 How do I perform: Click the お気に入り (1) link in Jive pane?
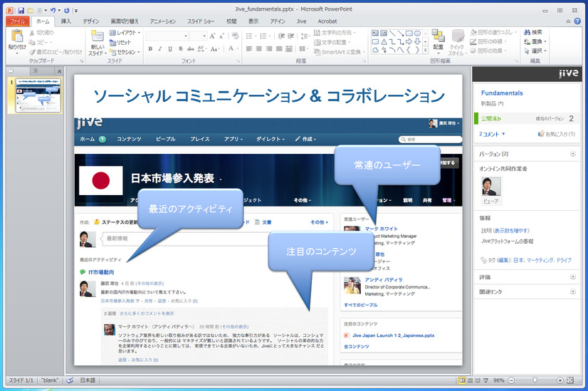pyautogui.click(x=557, y=134)
